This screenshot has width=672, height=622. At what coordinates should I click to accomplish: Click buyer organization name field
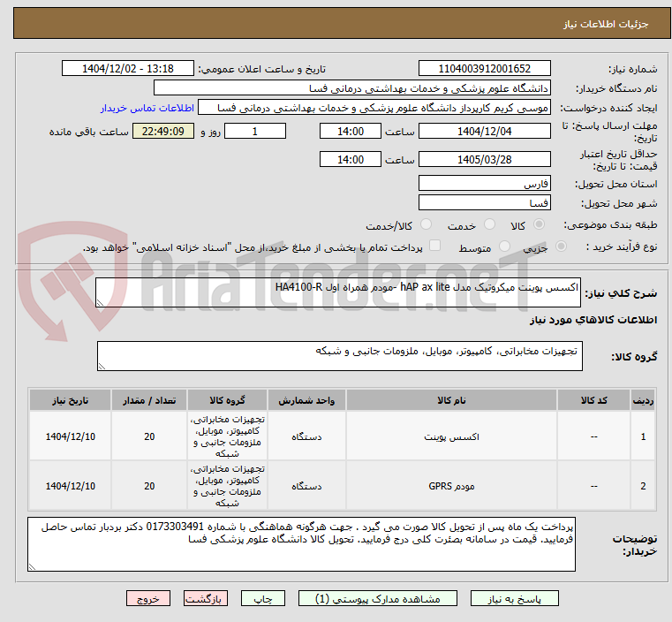pos(351,88)
